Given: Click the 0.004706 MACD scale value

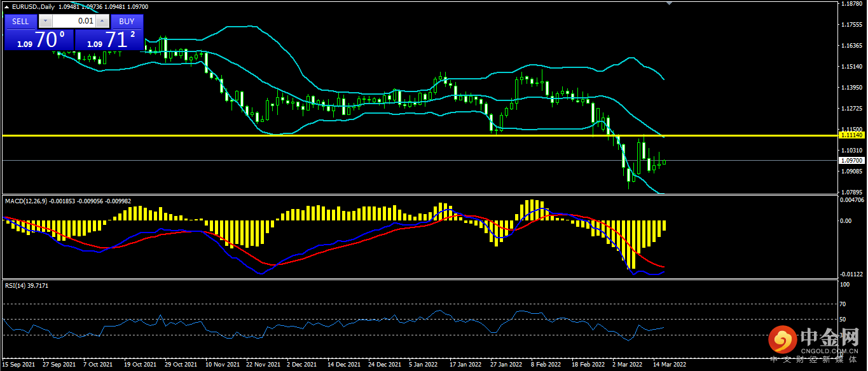Looking at the screenshot, I should [851, 199].
